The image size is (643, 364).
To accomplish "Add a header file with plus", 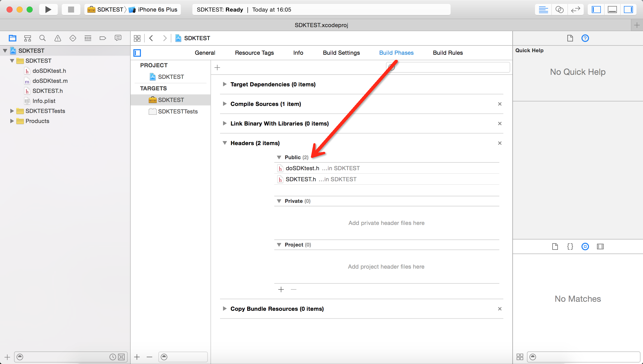I will pos(281,289).
